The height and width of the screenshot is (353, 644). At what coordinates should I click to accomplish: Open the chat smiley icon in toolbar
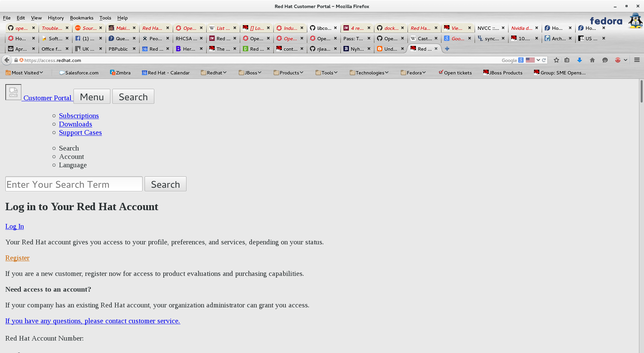(605, 60)
